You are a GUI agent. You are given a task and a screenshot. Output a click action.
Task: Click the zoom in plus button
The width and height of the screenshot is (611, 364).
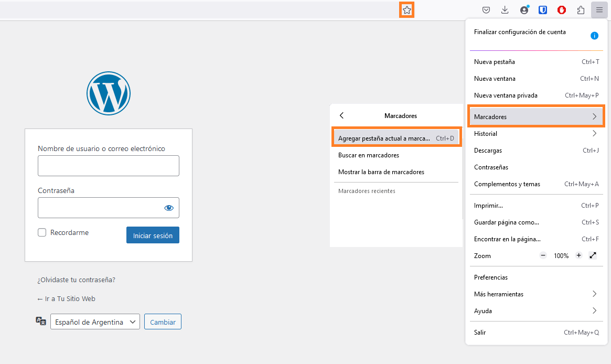(578, 255)
